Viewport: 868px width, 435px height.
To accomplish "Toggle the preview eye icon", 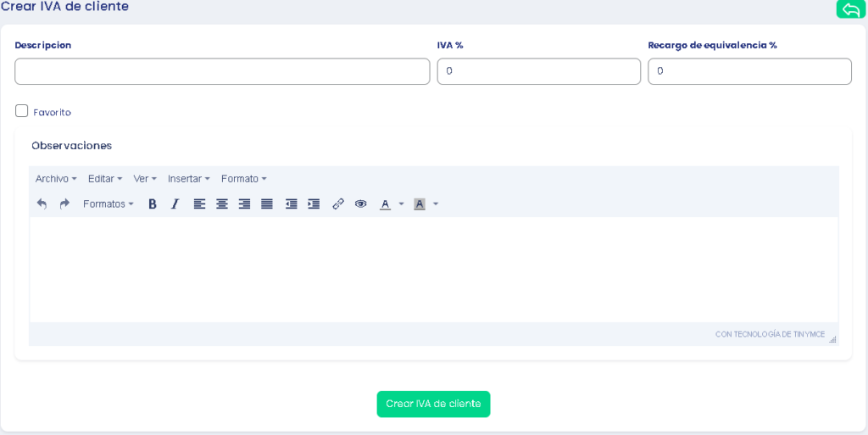I will [x=361, y=204].
